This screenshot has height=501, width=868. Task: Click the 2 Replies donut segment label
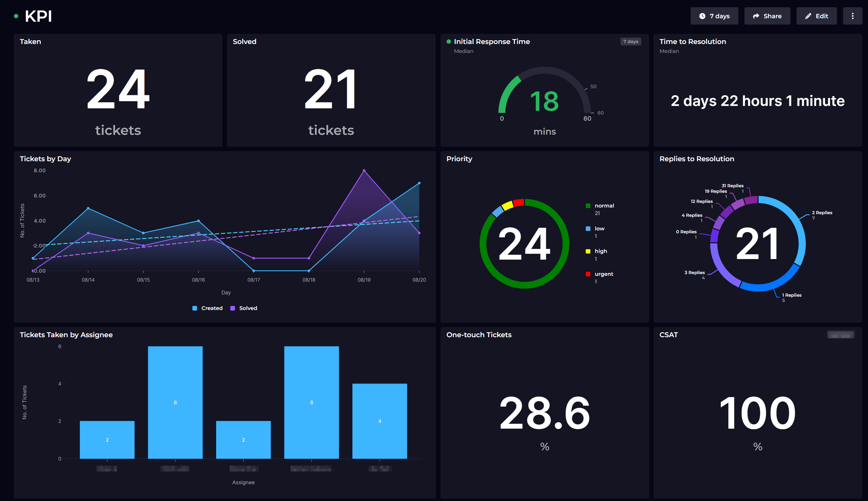click(x=822, y=213)
